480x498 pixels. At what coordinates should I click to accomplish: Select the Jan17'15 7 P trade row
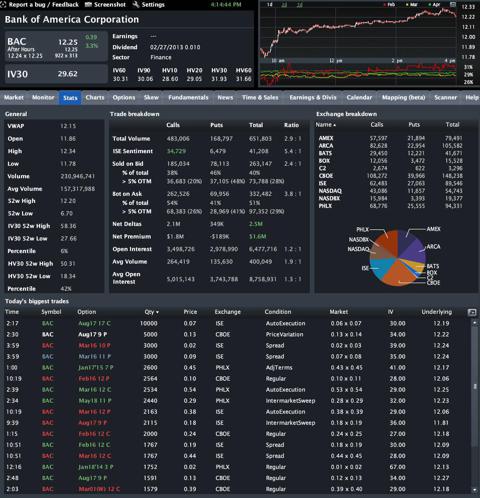(237, 367)
